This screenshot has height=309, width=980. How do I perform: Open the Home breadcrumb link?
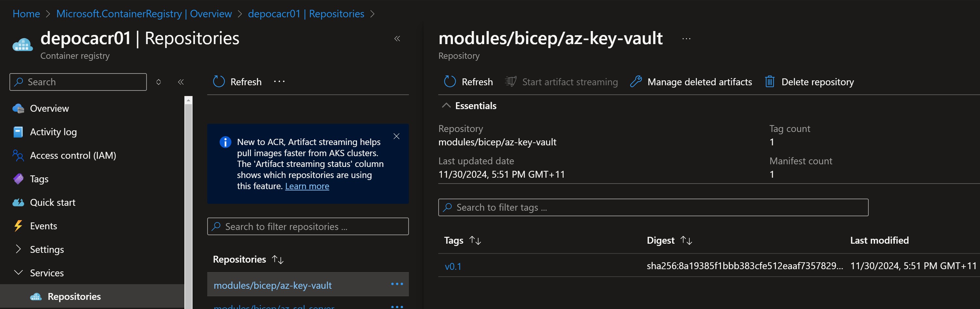click(26, 14)
